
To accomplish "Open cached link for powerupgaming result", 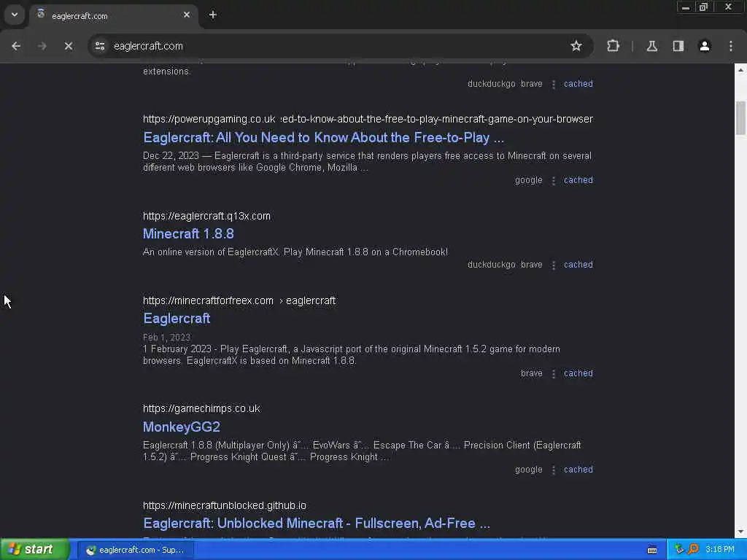I will pyautogui.click(x=578, y=180).
